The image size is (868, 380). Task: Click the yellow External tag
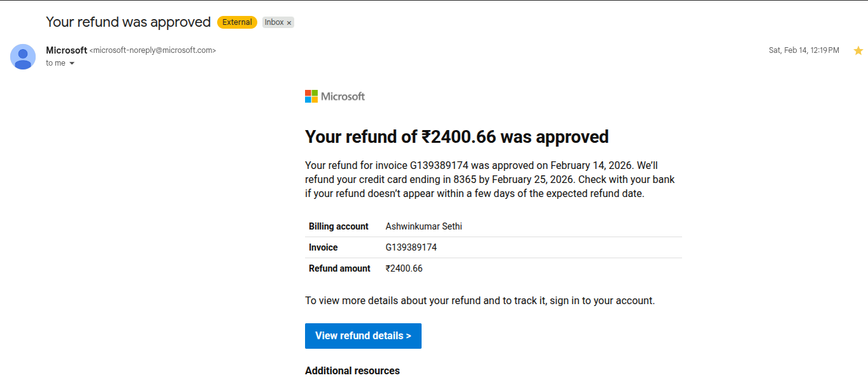(x=237, y=22)
